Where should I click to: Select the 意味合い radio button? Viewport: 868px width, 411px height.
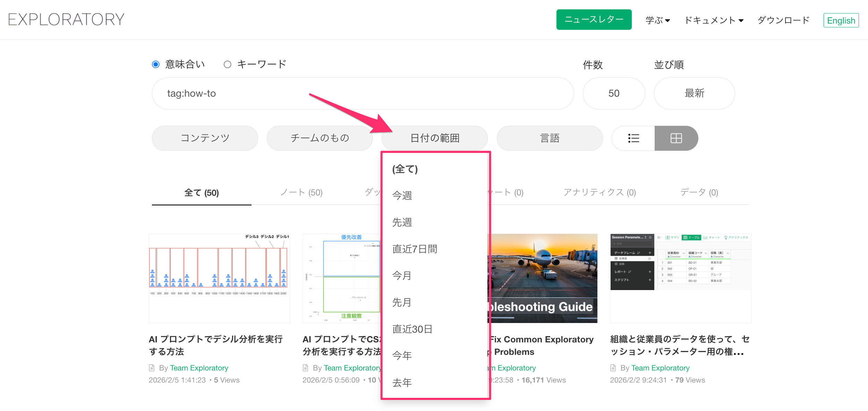(x=156, y=64)
